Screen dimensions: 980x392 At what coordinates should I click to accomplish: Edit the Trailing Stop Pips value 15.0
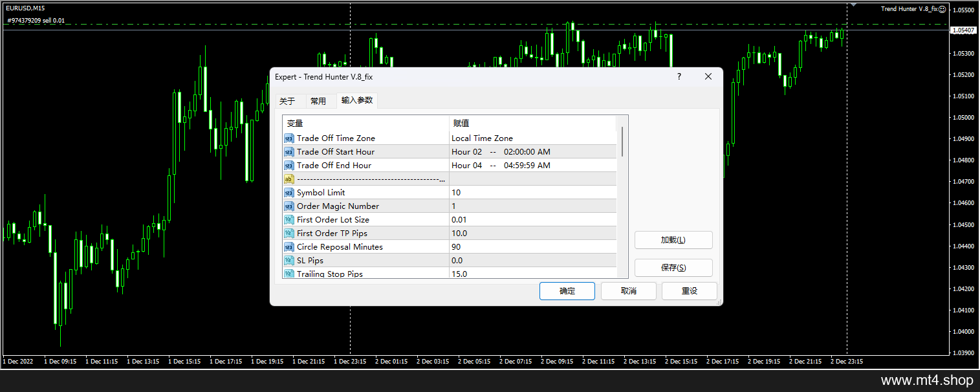pyautogui.click(x=533, y=274)
